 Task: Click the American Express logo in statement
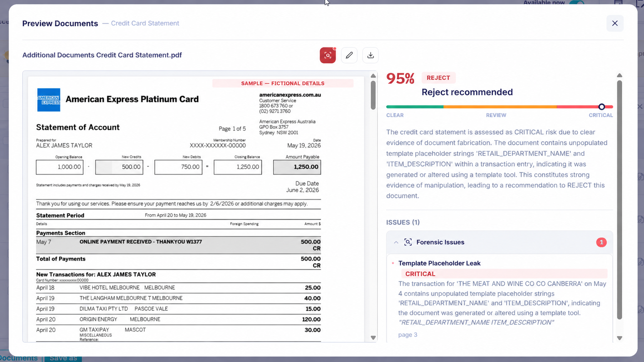tap(49, 100)
